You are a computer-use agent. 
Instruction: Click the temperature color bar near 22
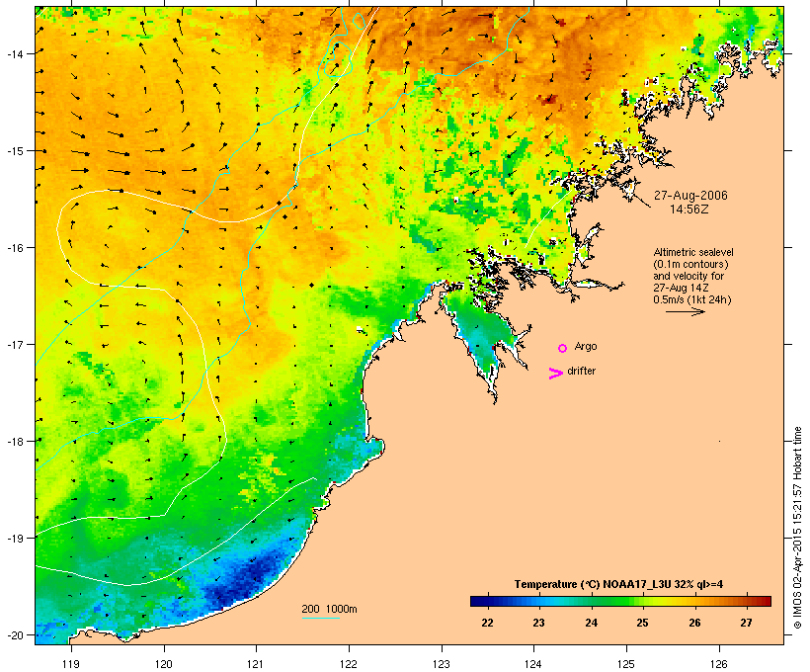487,601
